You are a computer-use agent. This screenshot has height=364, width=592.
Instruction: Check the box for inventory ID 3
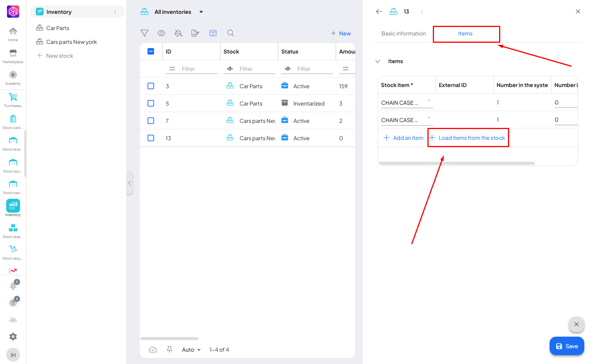pos(151,86)
